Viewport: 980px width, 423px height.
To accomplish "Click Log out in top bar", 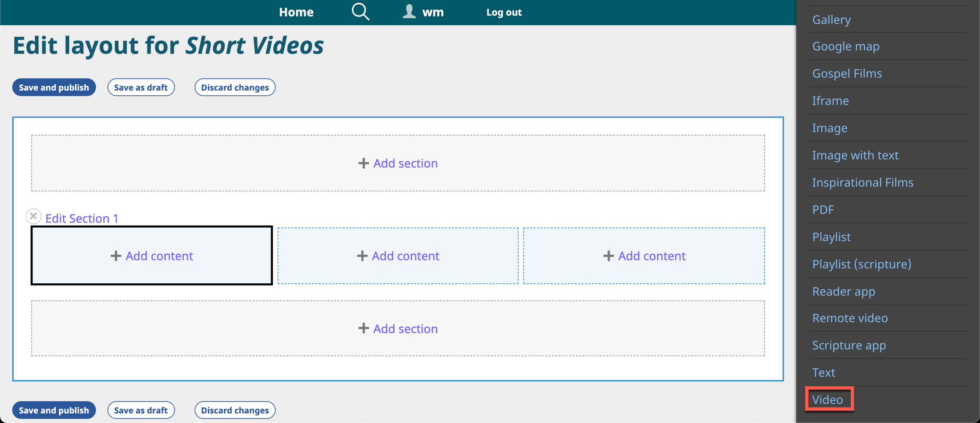I will (x=504, y=12).
